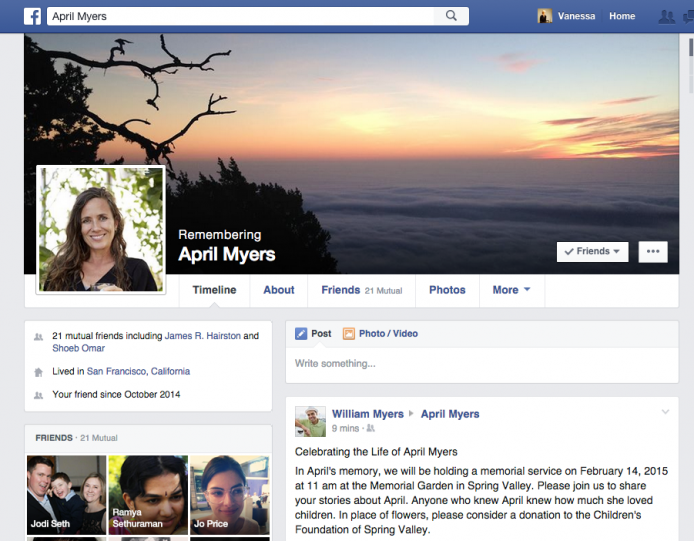Open the three-dots more actions button
694x541 pixels.
point(652,252)
